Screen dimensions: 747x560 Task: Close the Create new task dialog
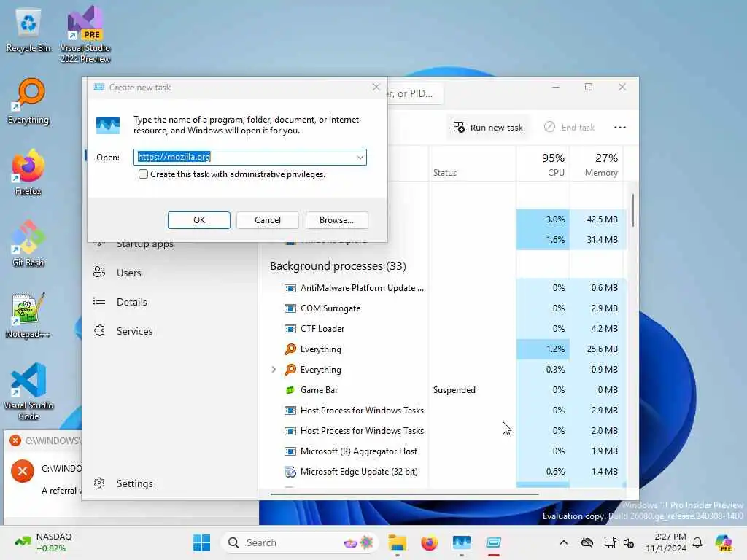click(376, 87)
